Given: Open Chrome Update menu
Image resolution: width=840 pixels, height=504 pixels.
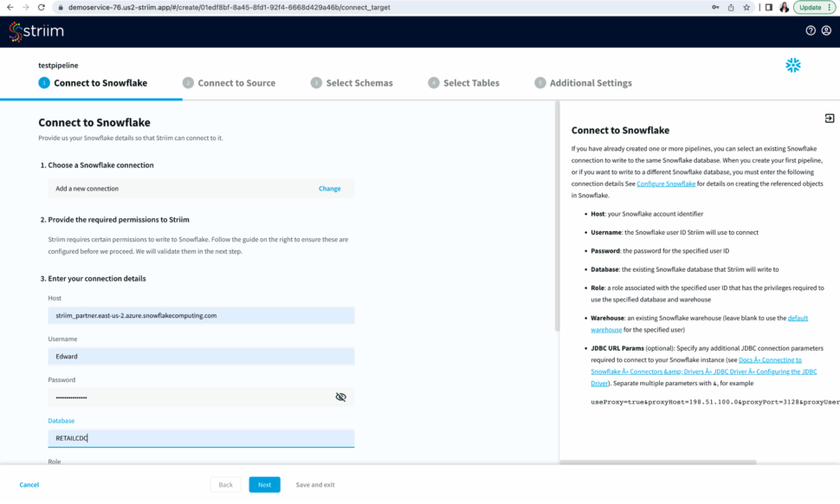Looking at the screenshot, I should tap(814, 7).
